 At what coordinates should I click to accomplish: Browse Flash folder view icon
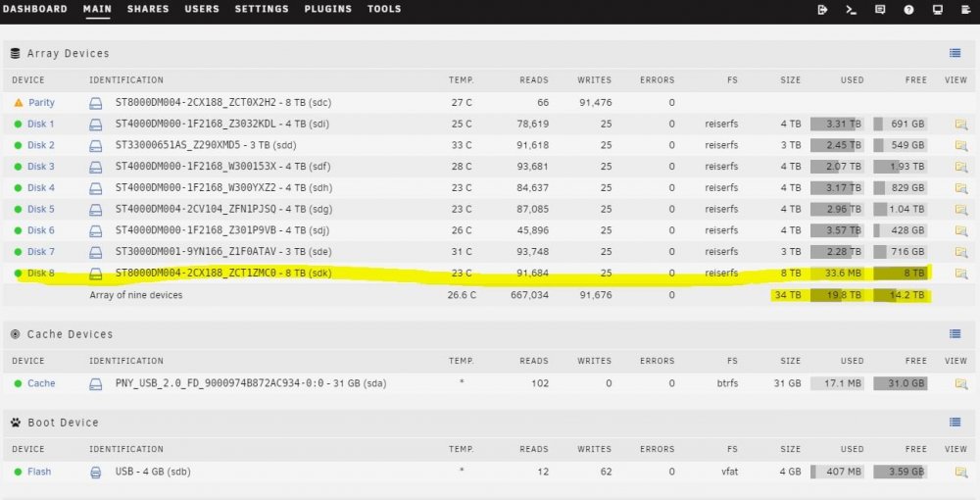(x=960, y=472)
